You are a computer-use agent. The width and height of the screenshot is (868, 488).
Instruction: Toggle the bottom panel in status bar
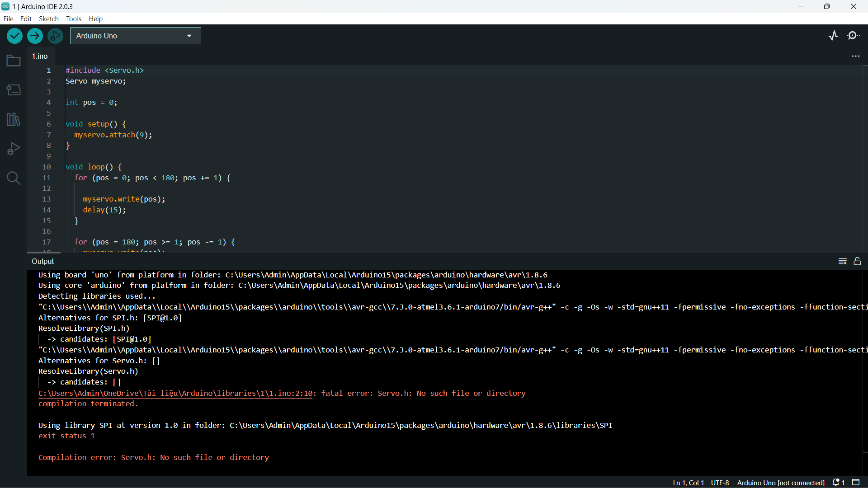(856, 483)
